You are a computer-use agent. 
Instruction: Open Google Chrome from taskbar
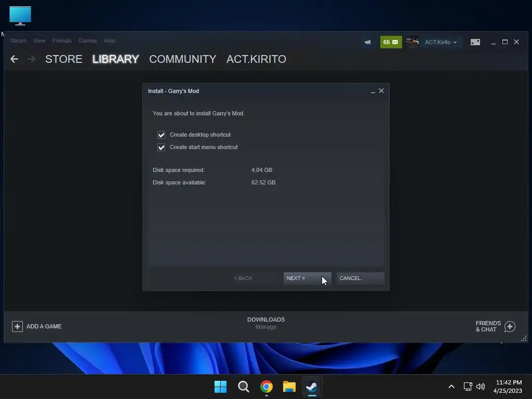point(267,387)
